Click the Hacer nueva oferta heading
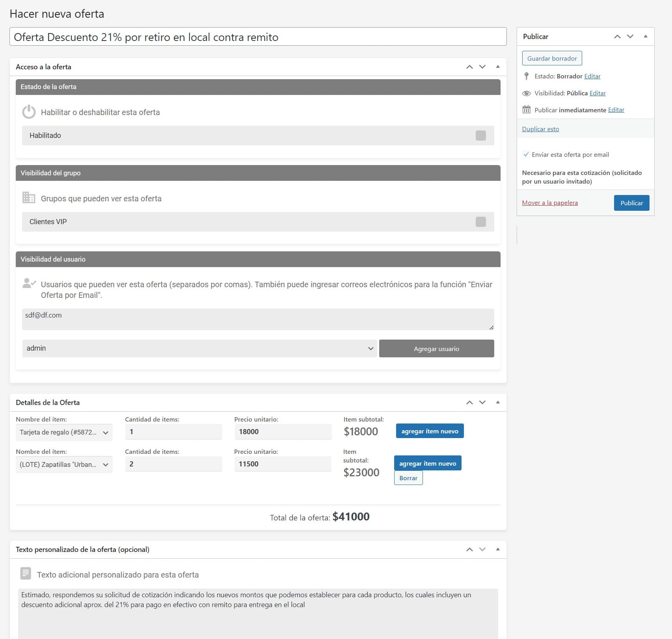Image resolution: width=672 pixels, height=639 pixels. pyautogui.click(x=57, y=14)
